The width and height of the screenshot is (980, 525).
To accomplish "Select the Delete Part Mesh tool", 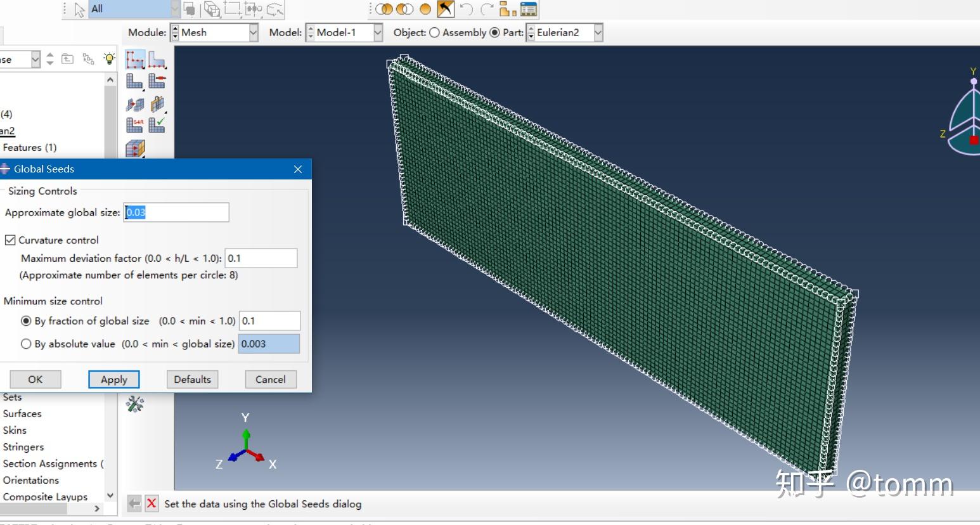I will tap(157, 81).
